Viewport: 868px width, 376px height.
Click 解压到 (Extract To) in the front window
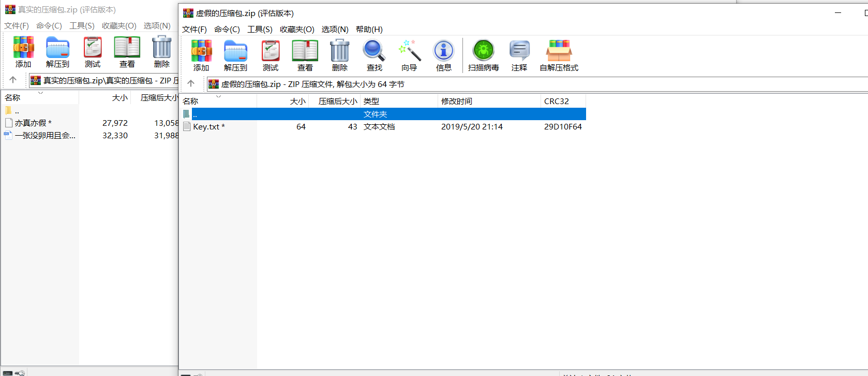click(x=235, y=55)
